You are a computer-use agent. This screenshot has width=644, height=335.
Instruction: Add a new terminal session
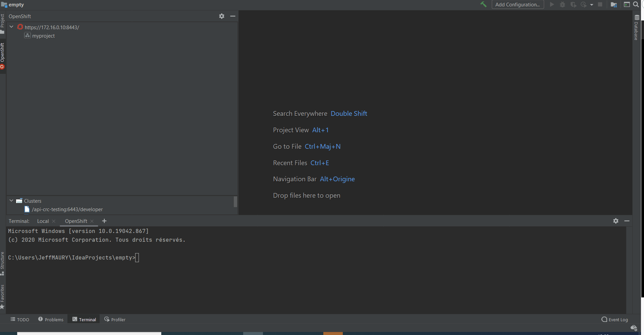pos(104,221)
